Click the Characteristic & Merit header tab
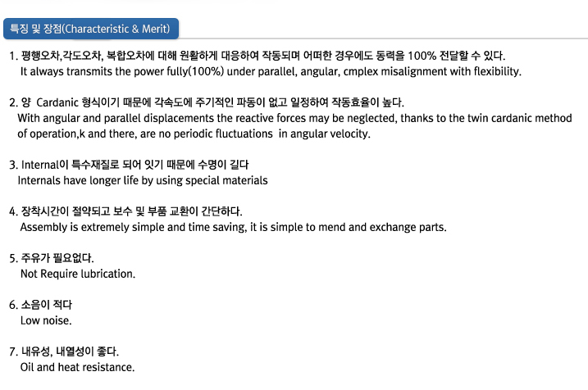The height and width of the screenshot is (390, 588). point(91,29)
